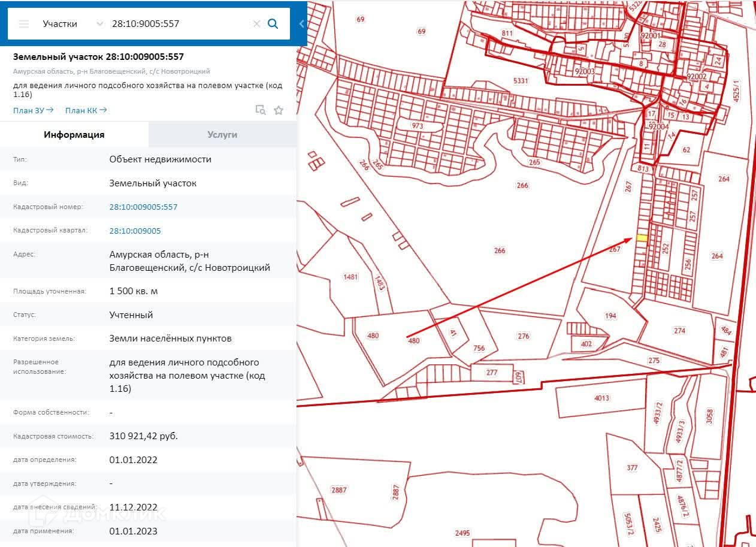Click status value Учтенный
Image resolution: width=756 pixels, height=547 pixels.
tap(131, 315)
